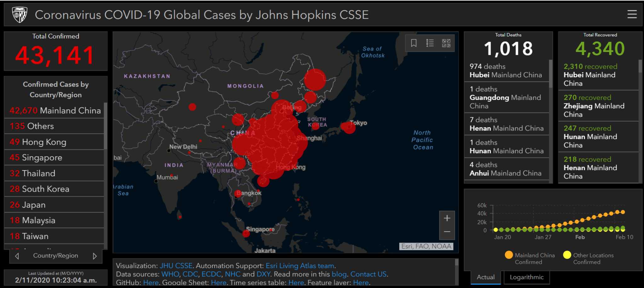The height and width of the screenshot is (288, 644).
Task: Zoom in on the map
Action: [447, 218]
